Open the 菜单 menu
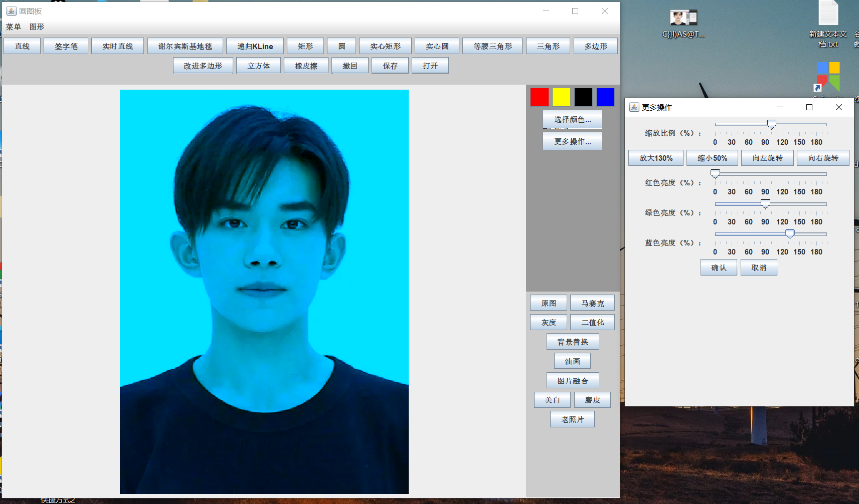 pos(14,27)
